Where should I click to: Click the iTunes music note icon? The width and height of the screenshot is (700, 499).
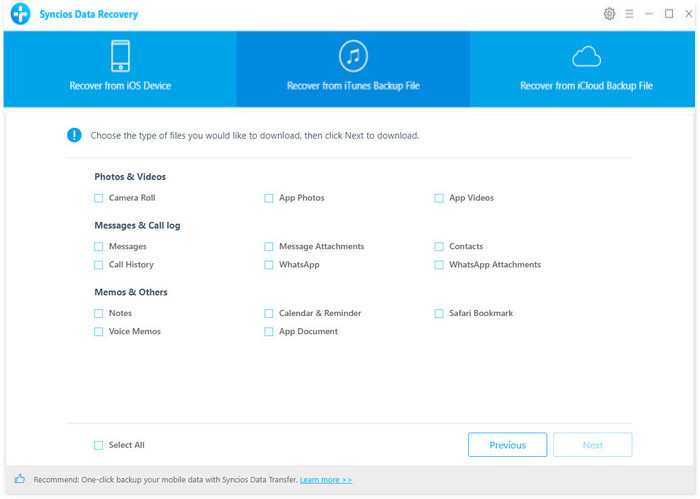353,56
